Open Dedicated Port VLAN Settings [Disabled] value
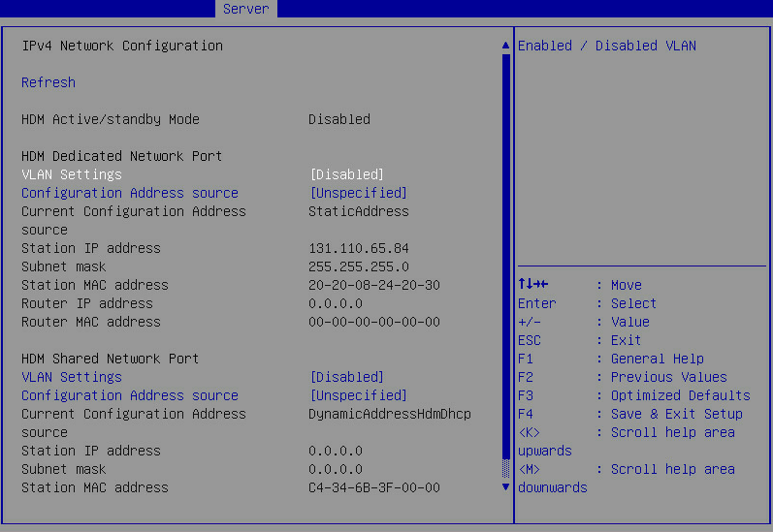Screen dimensions: 773x532 (x=346, y=174)
